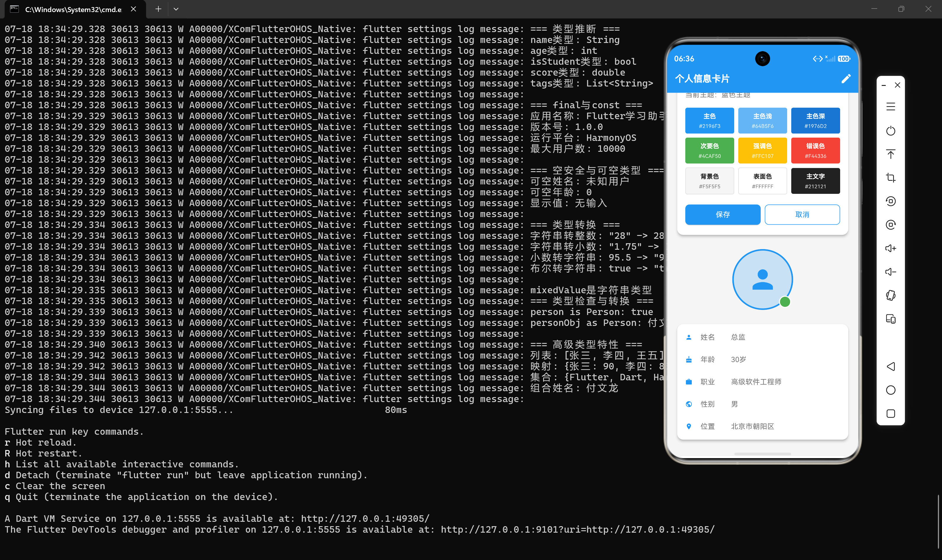
Task: Select the 背景色 #F5F5F5 swatch
Action: pos(709,181)
